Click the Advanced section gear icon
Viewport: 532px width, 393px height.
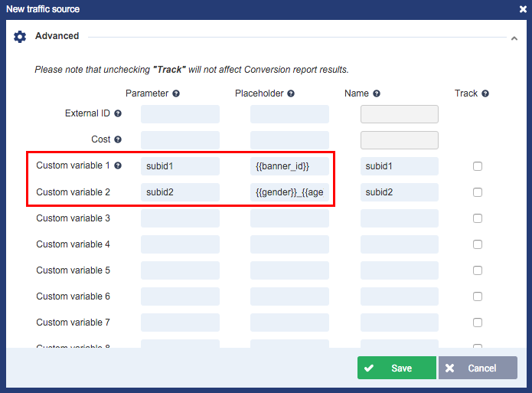[x=20, y=36]
